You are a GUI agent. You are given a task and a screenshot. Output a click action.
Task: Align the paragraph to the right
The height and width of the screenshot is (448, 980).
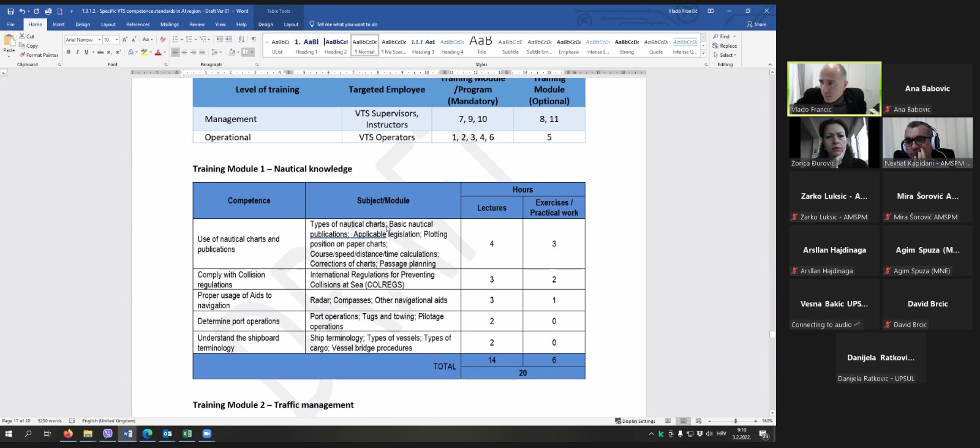(194, 52)
